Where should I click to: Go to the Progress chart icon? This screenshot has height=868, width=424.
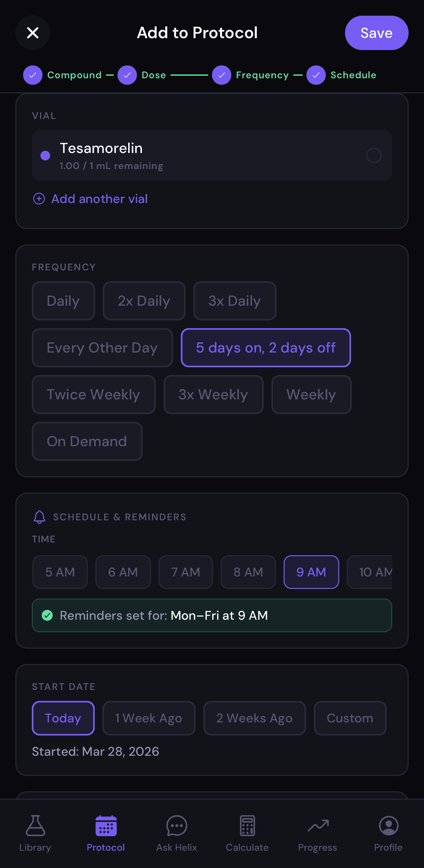(318, 826)
